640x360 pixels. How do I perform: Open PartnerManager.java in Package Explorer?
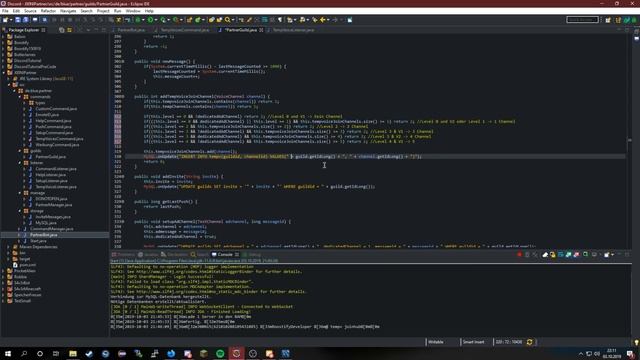tap(53, 204)
